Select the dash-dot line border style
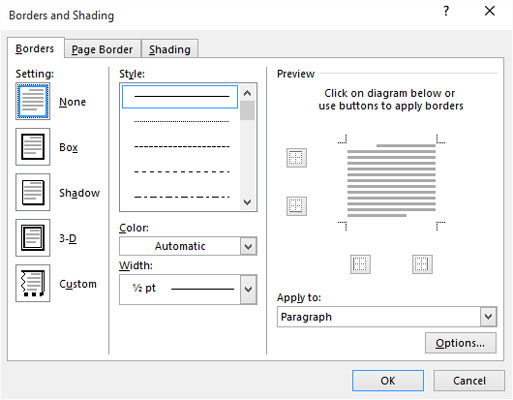513x400 pixels. (181, 197)
